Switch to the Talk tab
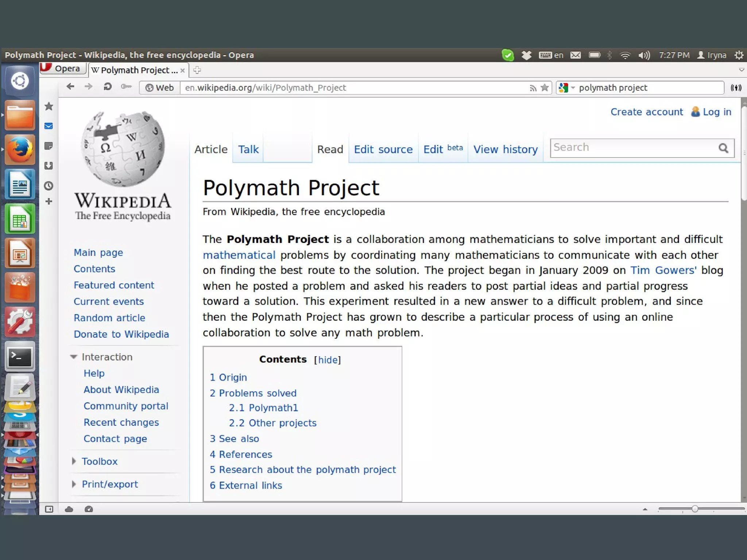The image size is (747, 560). (x=248, y=149)
